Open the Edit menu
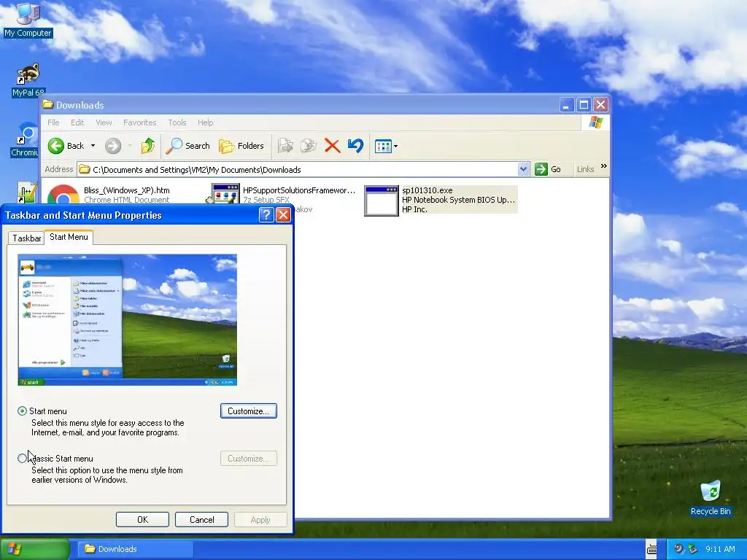Viewport: 747px width, 560px height. coord(77,122)
